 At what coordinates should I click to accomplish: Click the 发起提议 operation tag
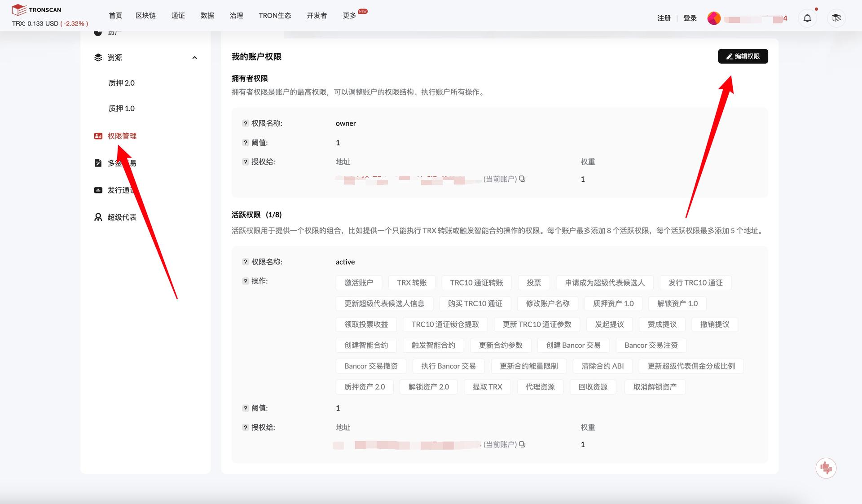pyautogui.click(x=609, y=324)
